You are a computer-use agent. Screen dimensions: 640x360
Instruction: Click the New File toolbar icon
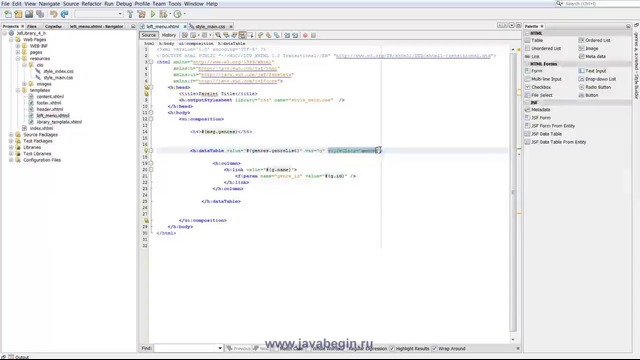(x=8, y=14)
